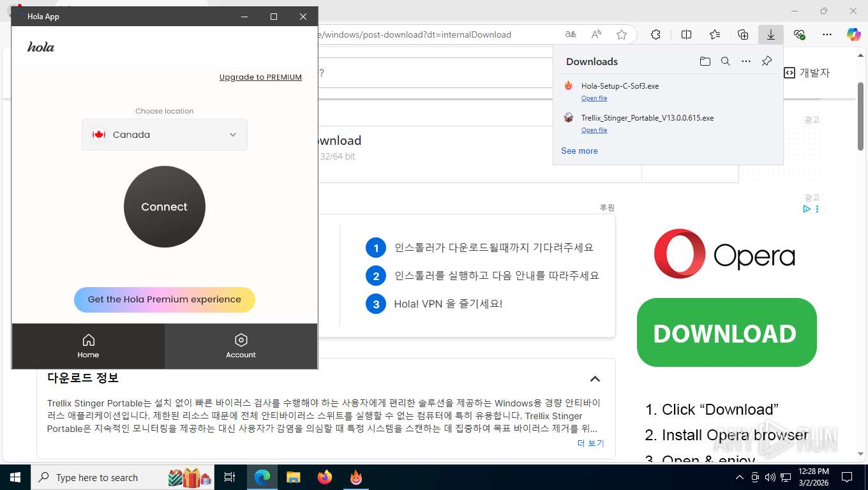Show hidden tray icons chevron
The image size is (868, 490).
(740, 477)
